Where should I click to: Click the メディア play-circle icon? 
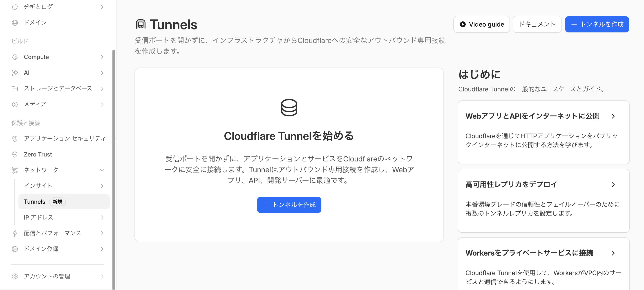tap(15, 104)
